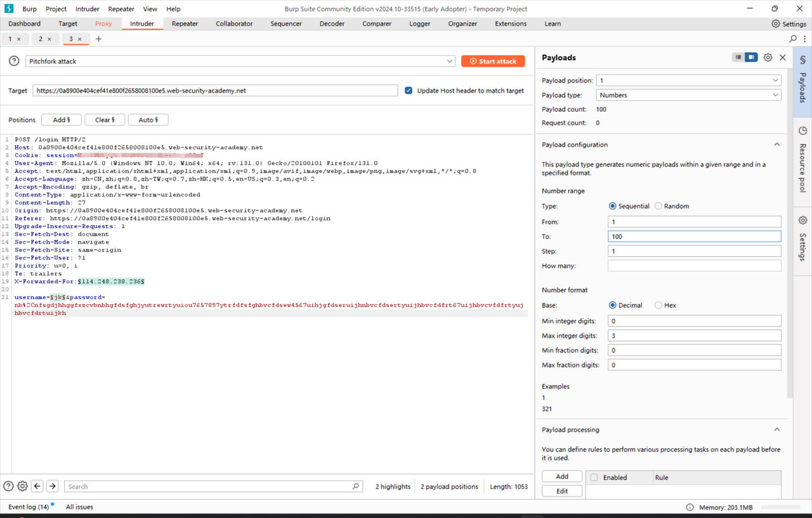Enable Random number range type
This screenshot has height=518, width=812.
[x=658, y=205]
